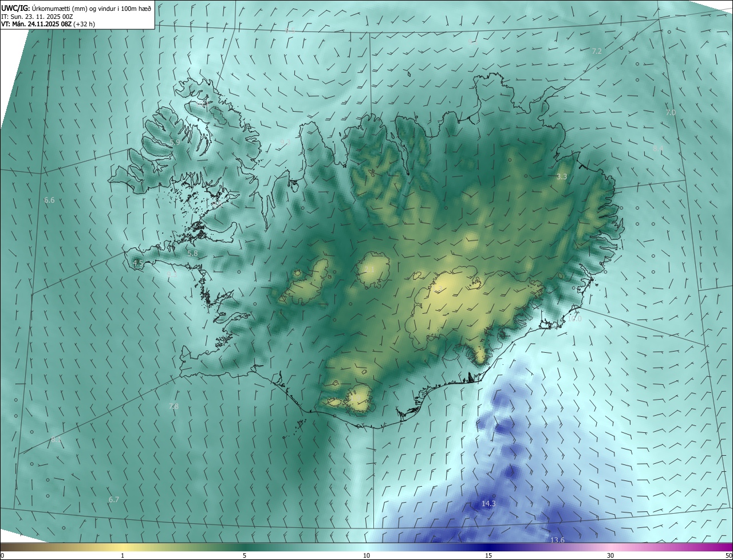This screenshot has width=733, height=560.
Task: Click the 5.8 value label on the map
Action: coord(192,253)
